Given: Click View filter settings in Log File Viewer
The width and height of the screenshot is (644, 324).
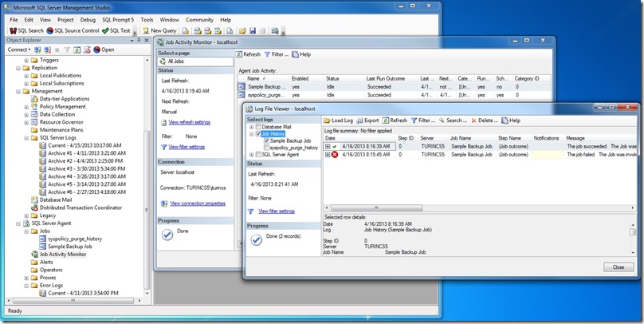Looking at the screenshot, I should (277, 211).
